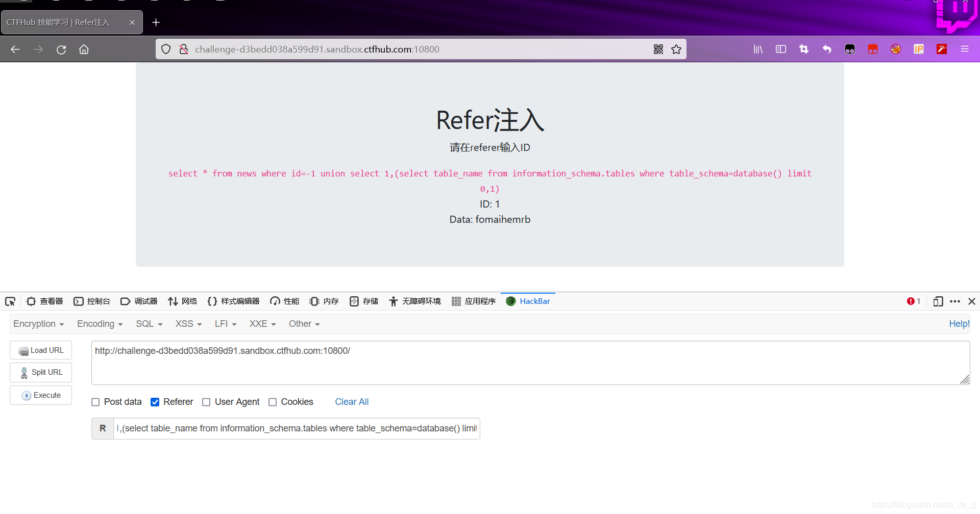
Task: Toggle the sidebar panel icon
Action: point(781,49)
